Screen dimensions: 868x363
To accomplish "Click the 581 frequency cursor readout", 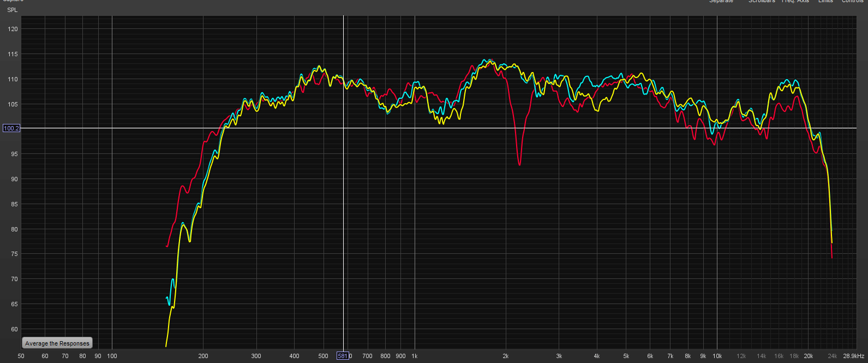I will pos(343,356).
